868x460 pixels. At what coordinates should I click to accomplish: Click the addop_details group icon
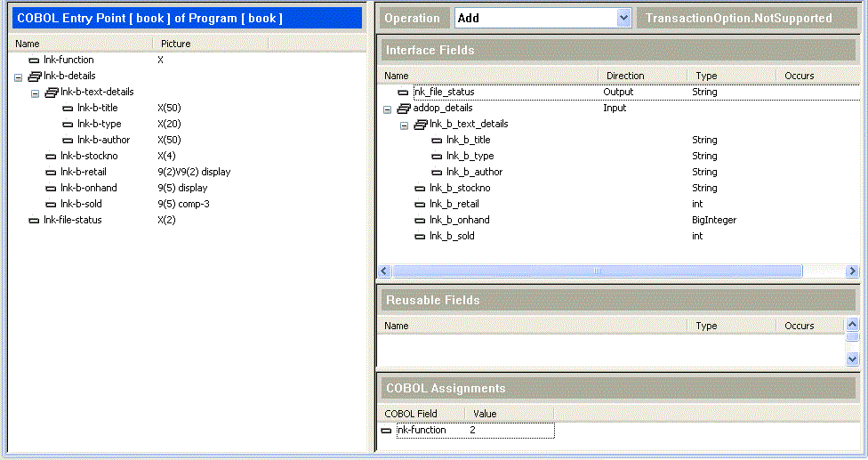point(403,109)
